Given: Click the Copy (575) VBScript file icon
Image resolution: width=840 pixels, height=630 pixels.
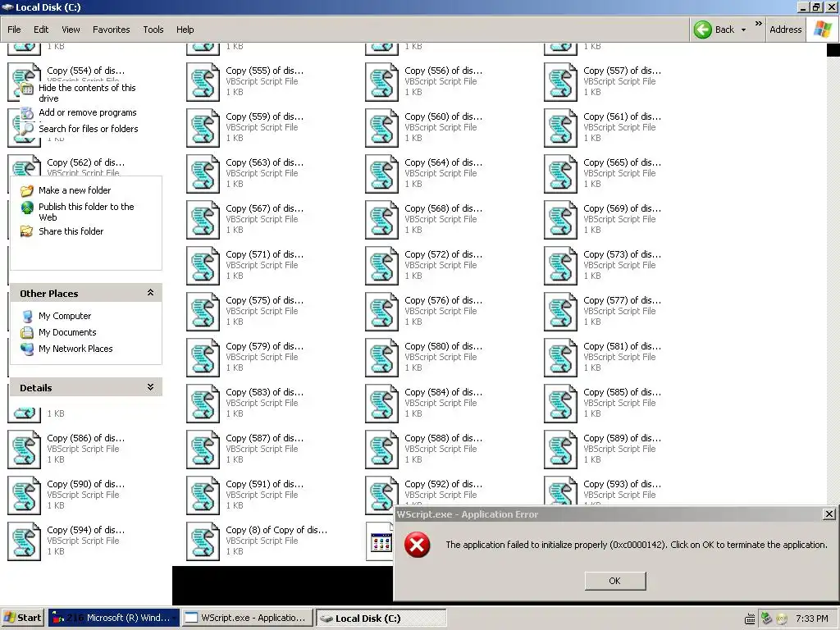Looking at the screenshot, I should tap(203, 313).
